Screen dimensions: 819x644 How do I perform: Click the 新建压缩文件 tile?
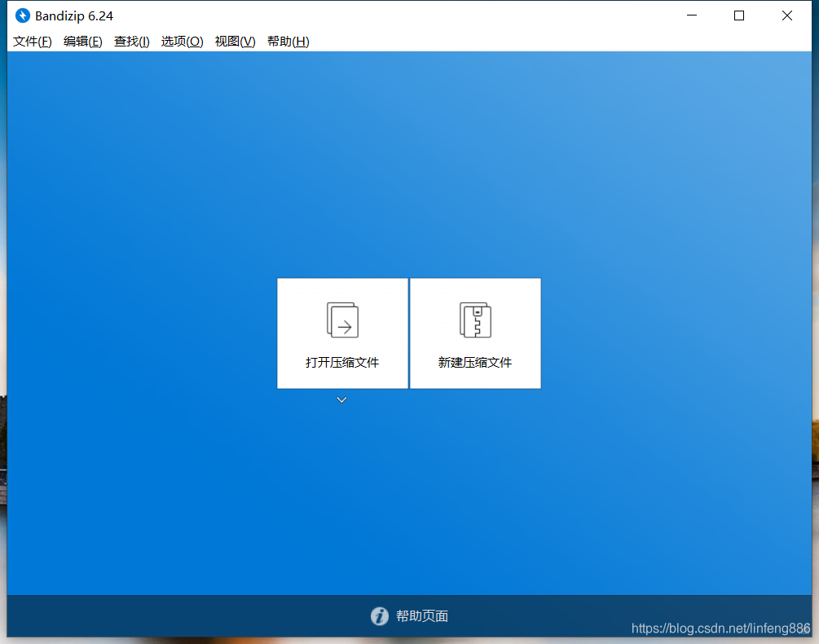pyautogui.click(x=475, y=333)
